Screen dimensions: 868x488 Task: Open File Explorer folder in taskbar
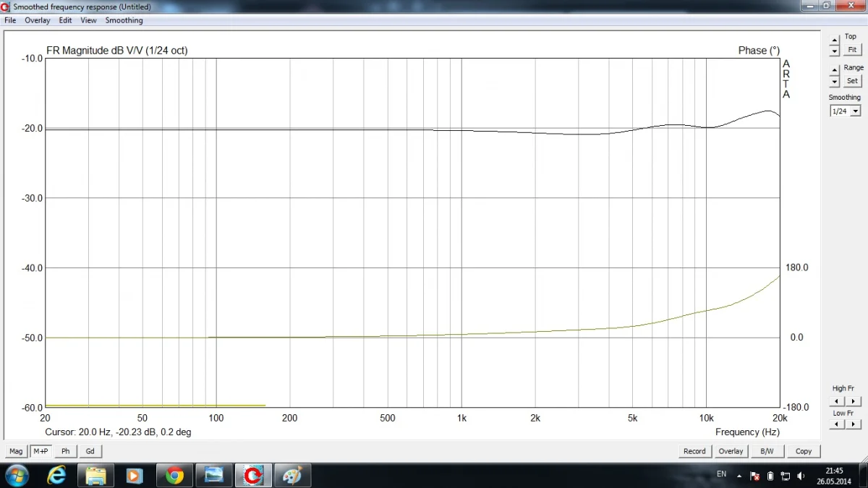tap(95, 476)
